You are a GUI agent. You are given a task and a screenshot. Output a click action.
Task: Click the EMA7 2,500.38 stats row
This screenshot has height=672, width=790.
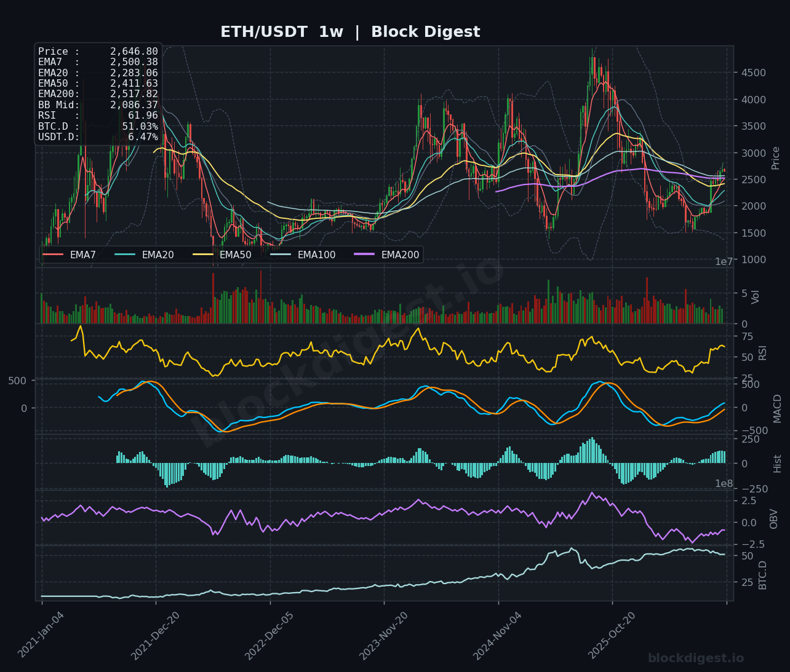click(98, 62)
